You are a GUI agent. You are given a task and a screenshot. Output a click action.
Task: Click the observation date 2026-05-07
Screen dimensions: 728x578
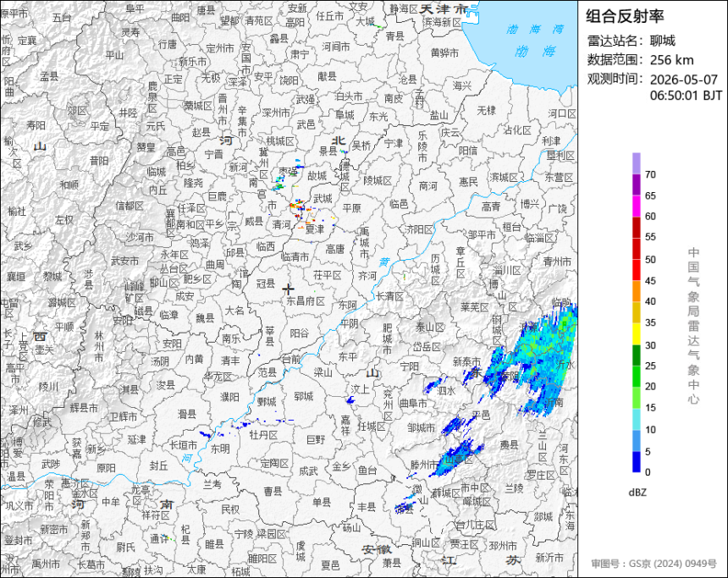coord(683,80)
